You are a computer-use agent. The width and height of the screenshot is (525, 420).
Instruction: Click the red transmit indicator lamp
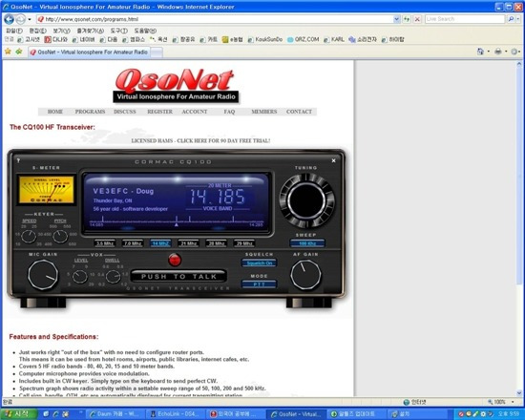(175, 260)
